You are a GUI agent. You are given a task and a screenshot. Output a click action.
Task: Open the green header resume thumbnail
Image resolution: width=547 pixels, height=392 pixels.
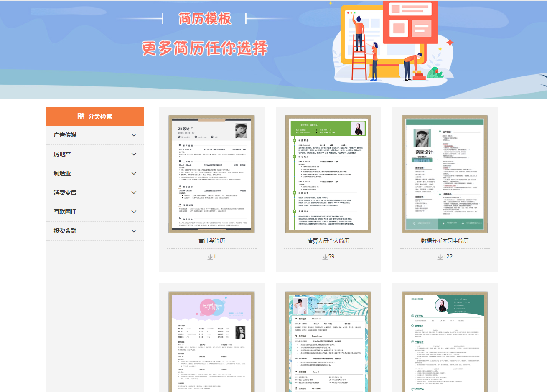point(328,174)
